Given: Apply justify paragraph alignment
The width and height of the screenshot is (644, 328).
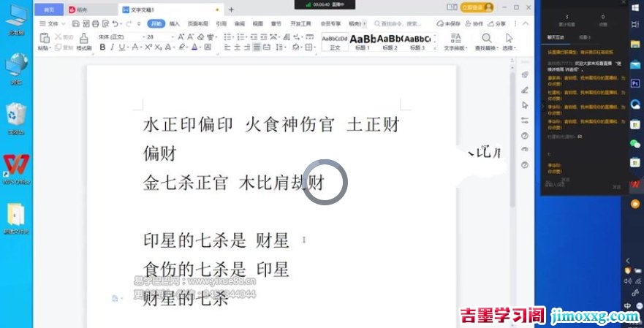Looking at the screenshot, I should (x=257, y=47).
